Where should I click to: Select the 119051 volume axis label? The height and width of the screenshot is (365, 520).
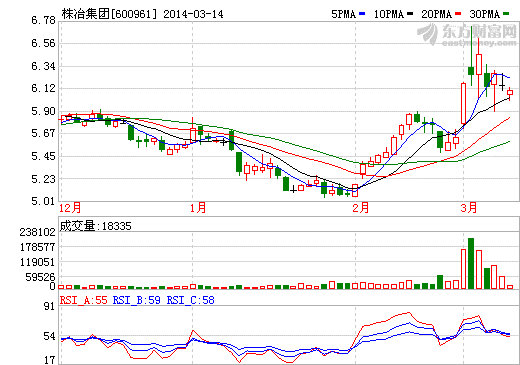(38, 262)
